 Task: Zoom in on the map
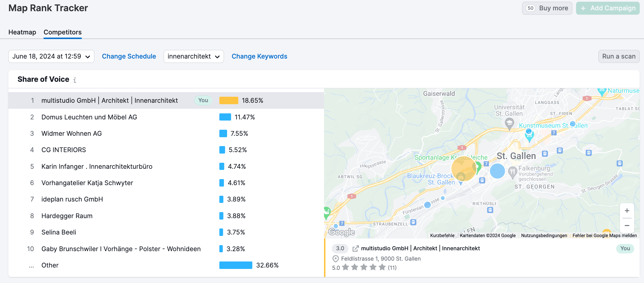click(627, 211)
